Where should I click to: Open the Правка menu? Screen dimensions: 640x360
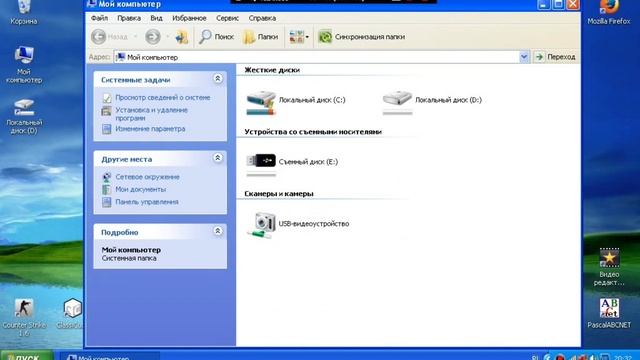pyautogui.click(x=129, y=18)
